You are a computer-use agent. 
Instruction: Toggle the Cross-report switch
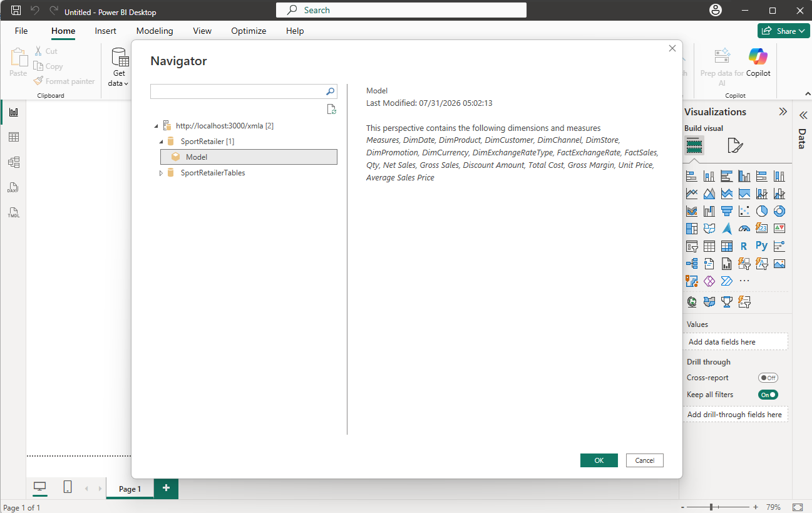tap(768, 378)
